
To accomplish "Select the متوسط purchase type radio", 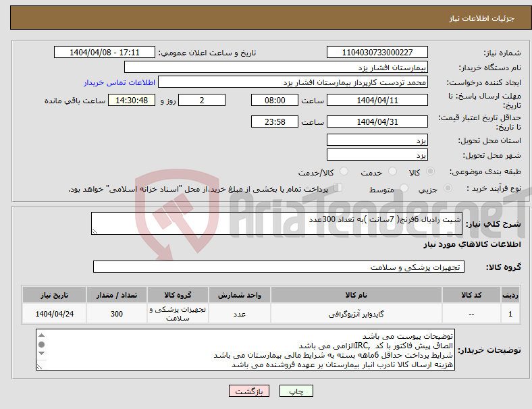I will (x=404, y=188).
